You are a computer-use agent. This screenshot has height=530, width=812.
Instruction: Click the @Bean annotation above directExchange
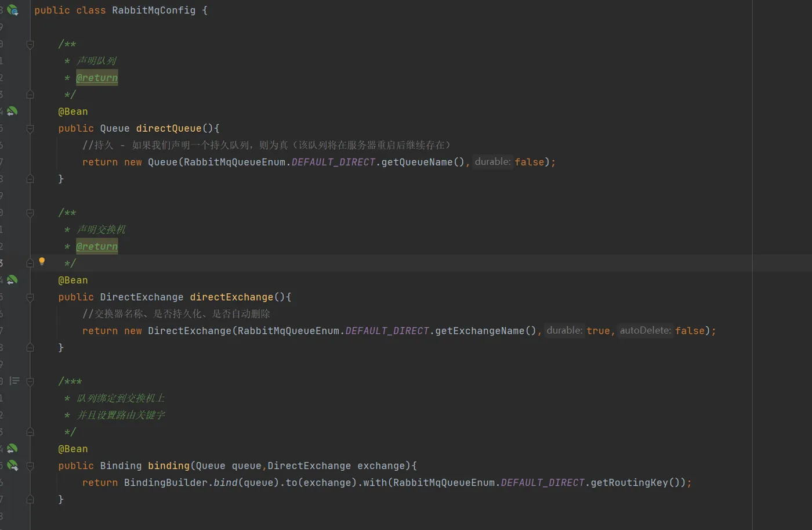[x=73, y=280]
